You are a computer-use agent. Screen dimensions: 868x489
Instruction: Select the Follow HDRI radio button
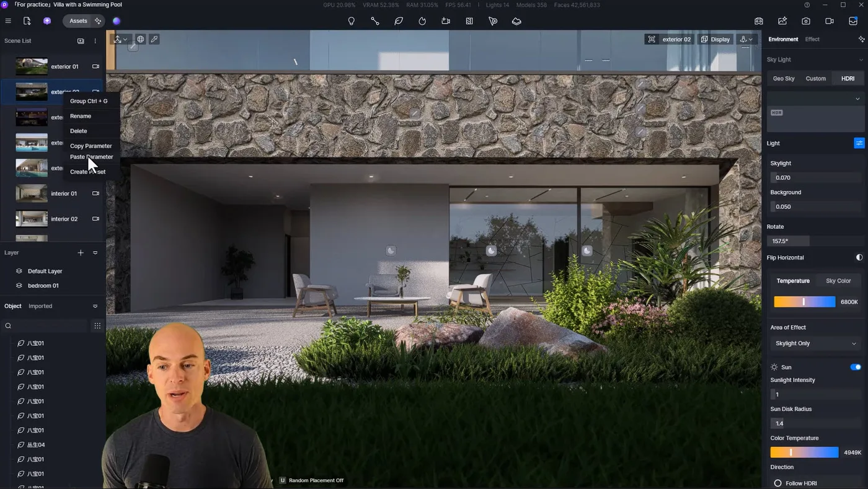[x=779, y=483]
